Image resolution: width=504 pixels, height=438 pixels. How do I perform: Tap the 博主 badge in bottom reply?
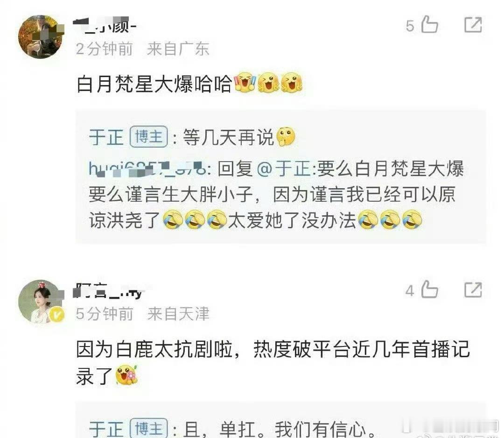[x=148, y=428]
